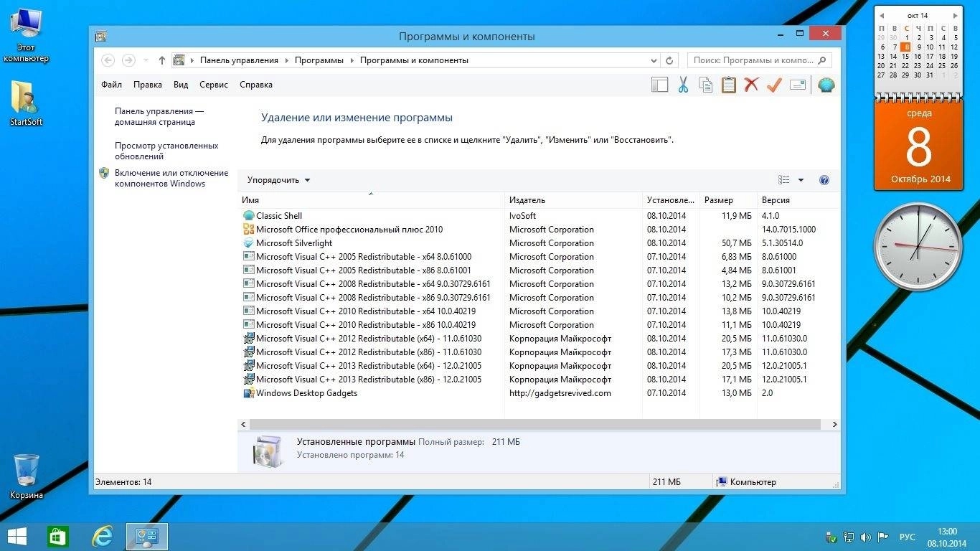
Task: Click the change view icon button
Action: tap(784, 180)
